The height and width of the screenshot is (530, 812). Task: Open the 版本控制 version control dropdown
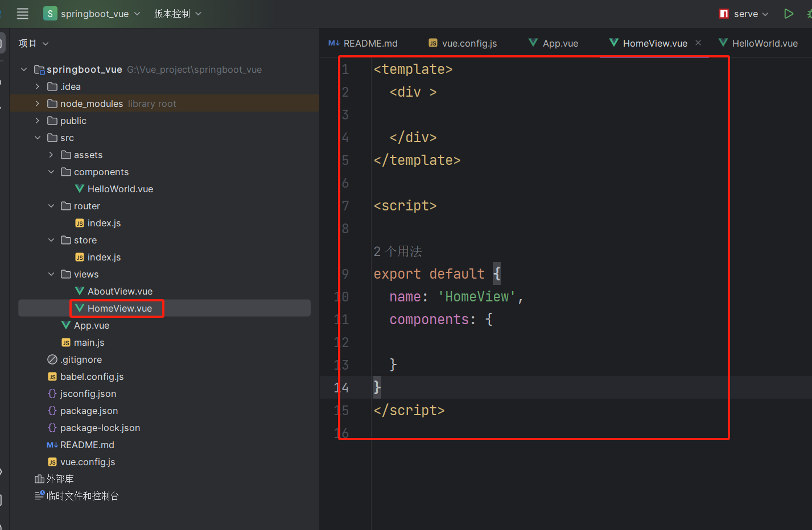[x=178, y=14]
